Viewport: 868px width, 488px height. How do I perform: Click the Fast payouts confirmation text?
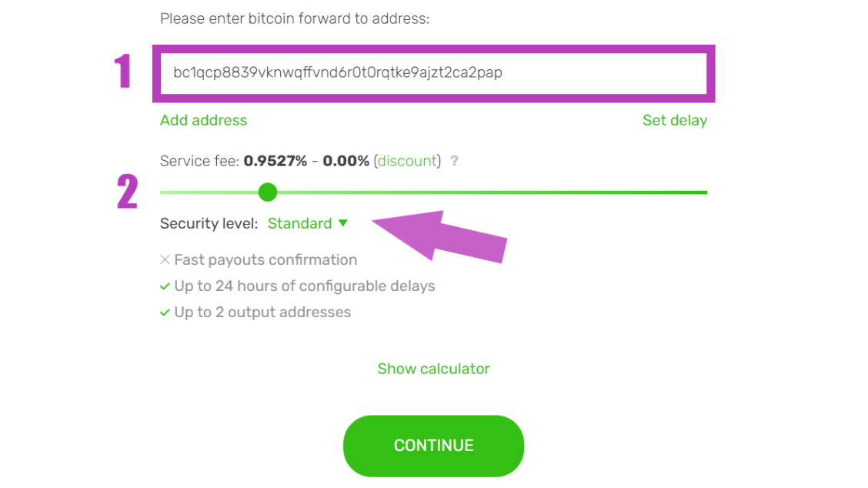[x=265, y=260]
